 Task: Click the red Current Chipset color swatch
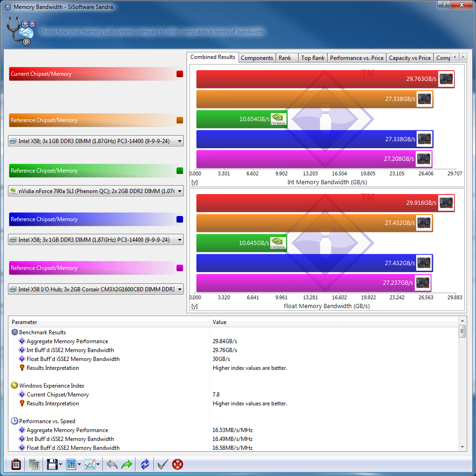point(180,74)
